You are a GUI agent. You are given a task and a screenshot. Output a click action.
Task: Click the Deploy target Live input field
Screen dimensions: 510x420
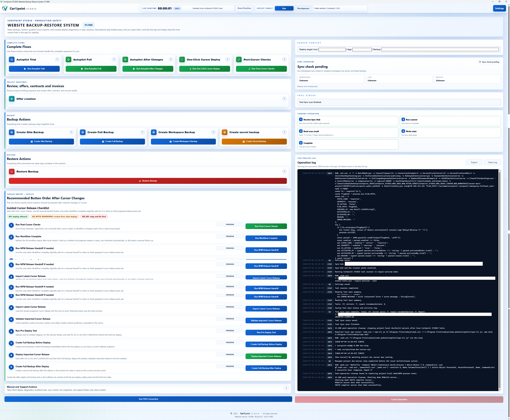point(332,50)
